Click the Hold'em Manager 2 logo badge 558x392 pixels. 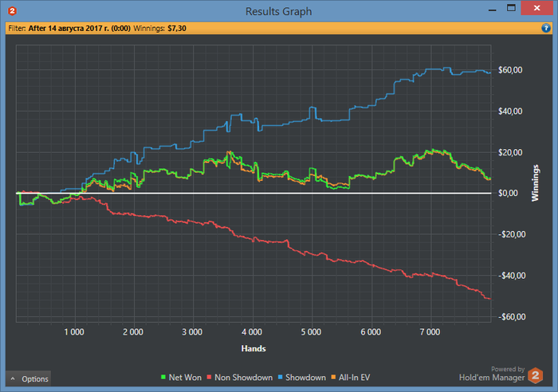click(x=535, y=375)
